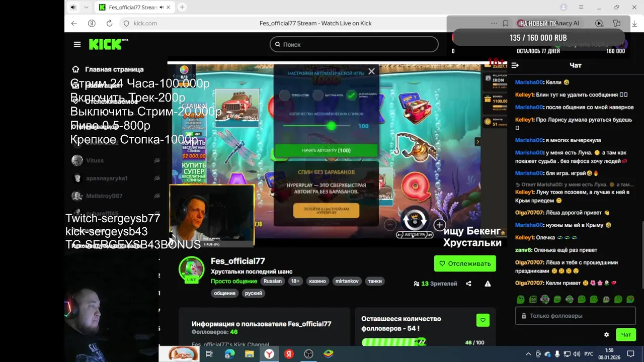This screenshot has height=362, width=644.
Task: Show hidden system tray icons
Action: click(x=528, y=354)
